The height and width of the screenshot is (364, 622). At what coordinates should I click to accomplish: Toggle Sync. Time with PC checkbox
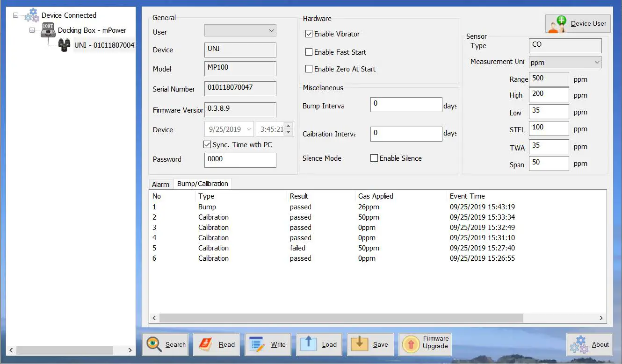207,145
